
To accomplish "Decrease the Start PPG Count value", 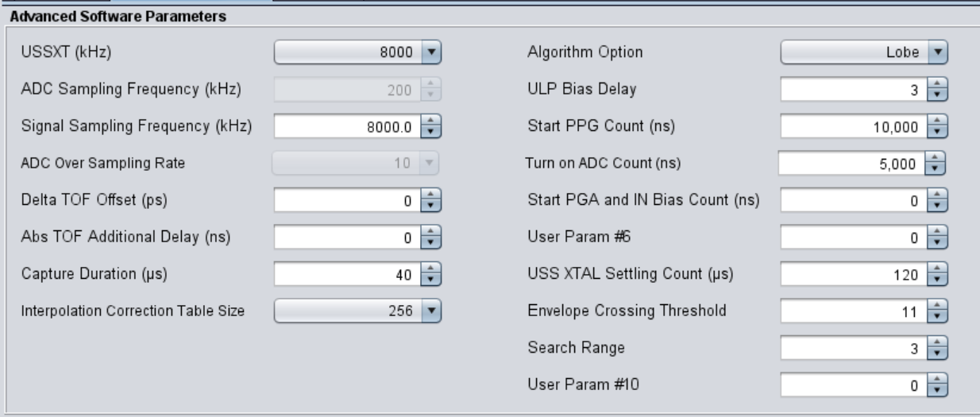I will click(938, 131).
